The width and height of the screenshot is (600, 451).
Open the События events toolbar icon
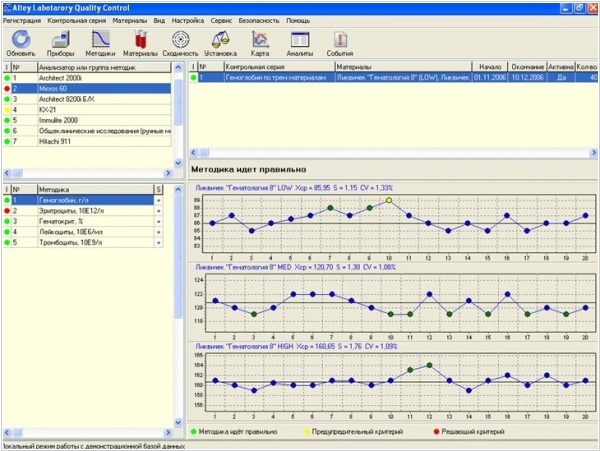339,42
